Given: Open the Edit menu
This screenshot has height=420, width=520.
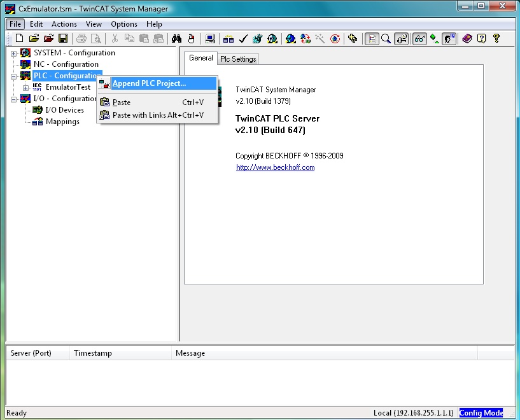Looking at the screenshot, I should tap(36, 24).
